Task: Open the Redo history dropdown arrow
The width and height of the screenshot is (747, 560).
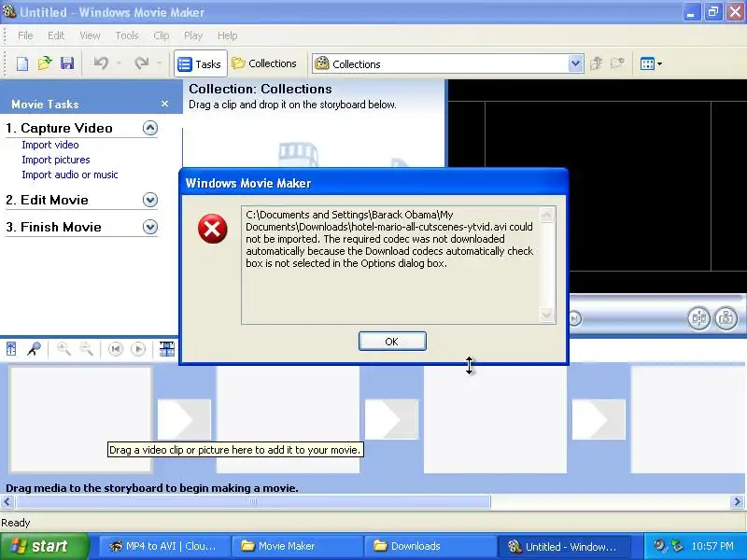Action: coord(159,63)
